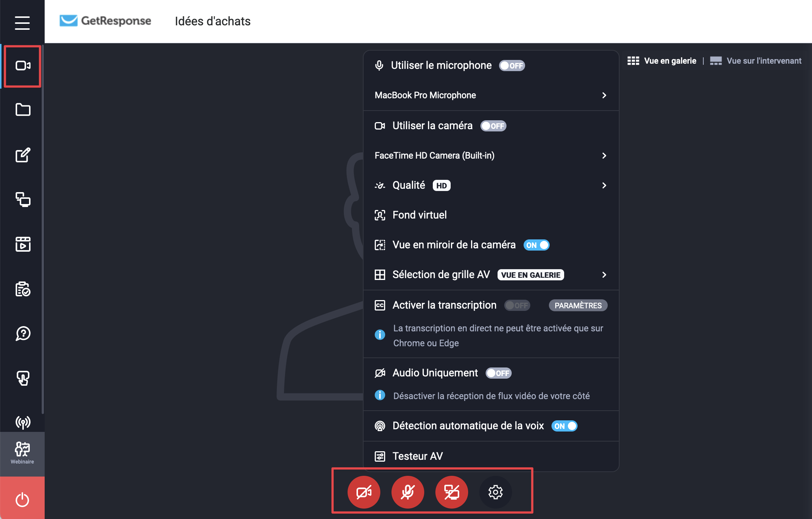Viewport: 812px width, 519px height.
Task: Toggle Audio Uniquement OFF switch
Action: coord(498,372)
